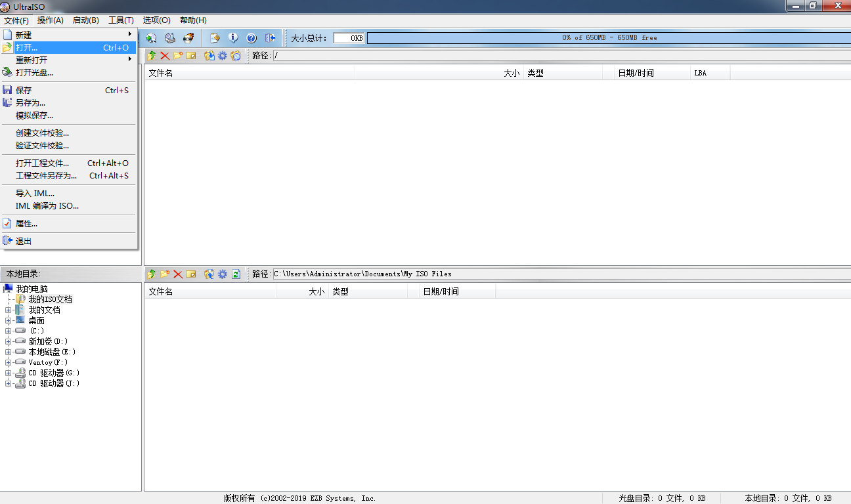Click the local path field with My ISO Files
Image resolution: width=851 pixels, height=504 pixels.
click(x=561, y=274)
